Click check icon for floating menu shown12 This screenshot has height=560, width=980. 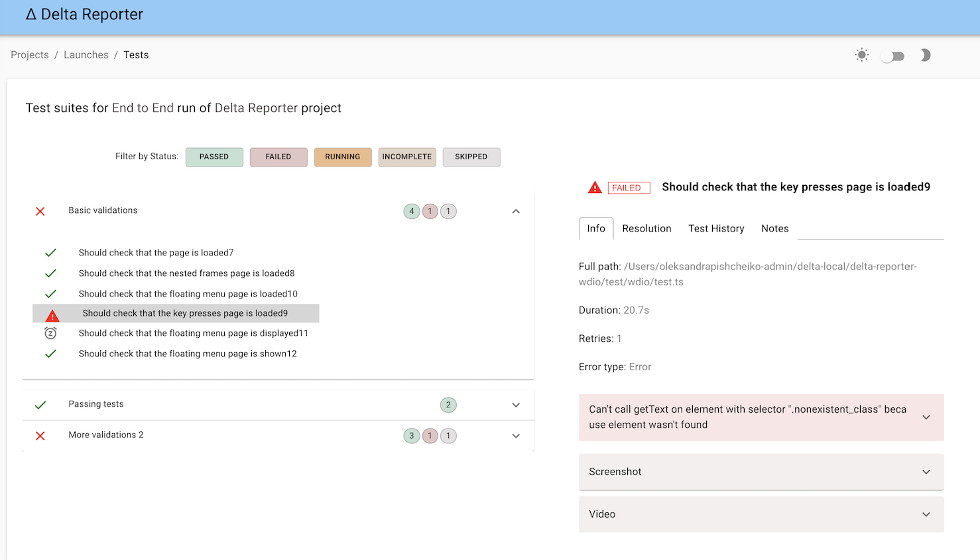(50, 354)
